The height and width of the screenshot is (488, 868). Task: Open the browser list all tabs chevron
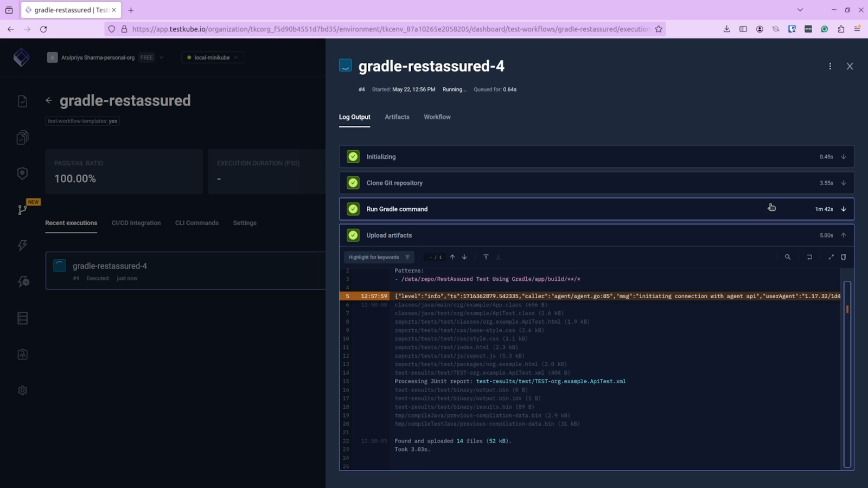[x=800, y=10]
